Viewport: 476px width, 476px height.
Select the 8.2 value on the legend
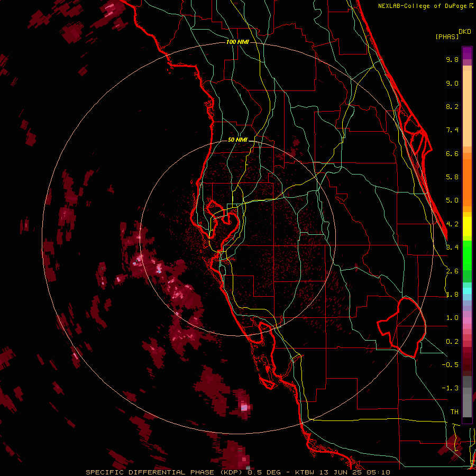[452, 106]
